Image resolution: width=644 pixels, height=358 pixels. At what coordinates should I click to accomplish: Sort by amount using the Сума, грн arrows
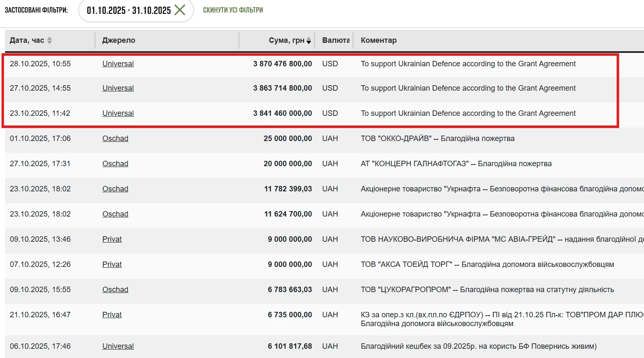(x=309, y=40)
